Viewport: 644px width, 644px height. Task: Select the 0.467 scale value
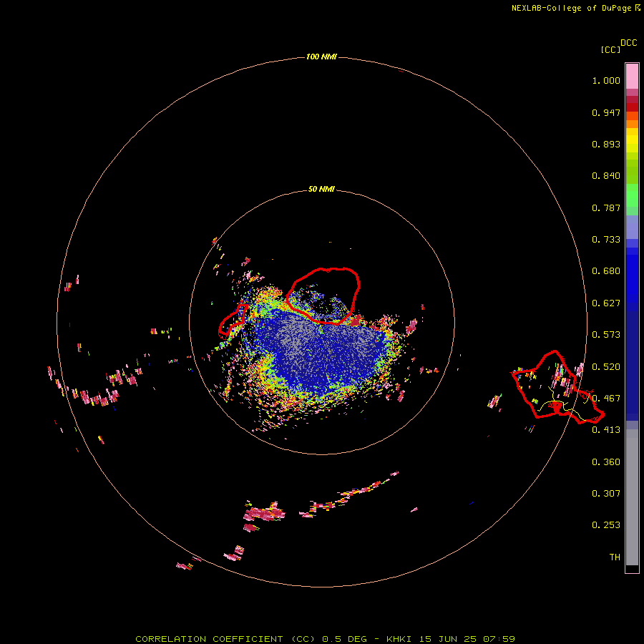(606, 399)
